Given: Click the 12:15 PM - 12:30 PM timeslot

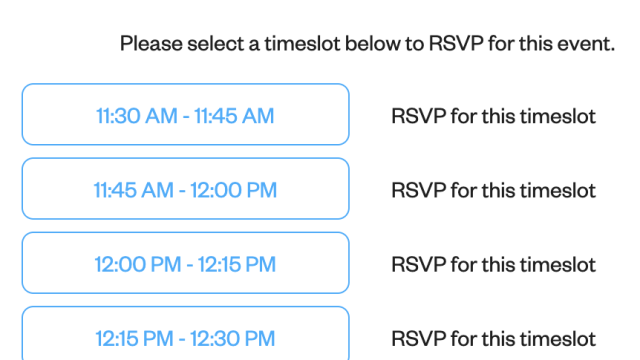Looking at the screenshot, I should (186, 333).
